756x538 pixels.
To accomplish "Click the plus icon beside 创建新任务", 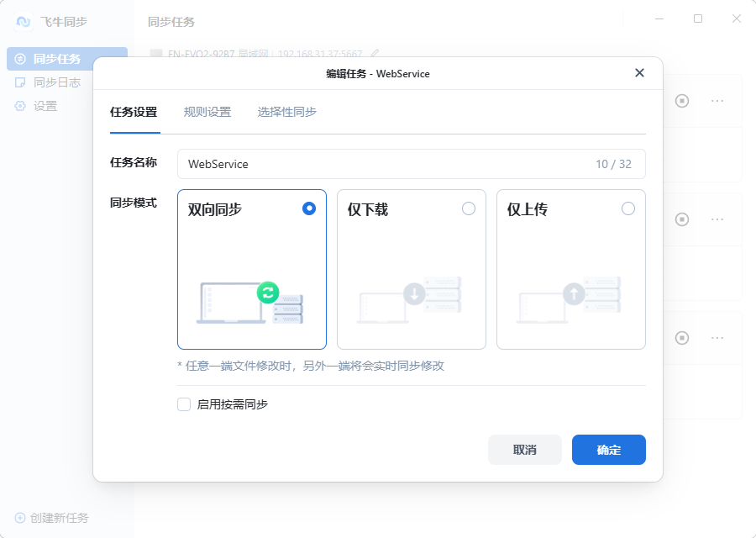I will pyautogui.click(x=20, y=518).
